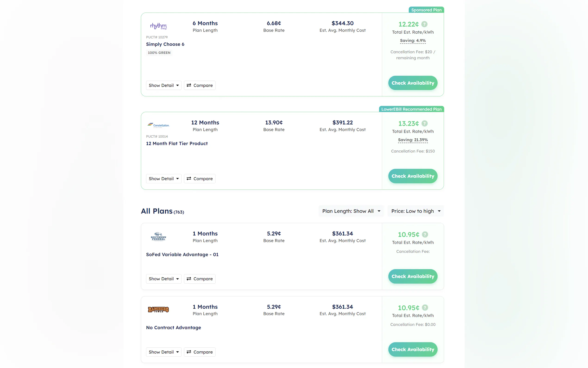Expand Show Detail for Constellation 12 month plan
This screenshot has width=588, height=368.
pos(164,179)
